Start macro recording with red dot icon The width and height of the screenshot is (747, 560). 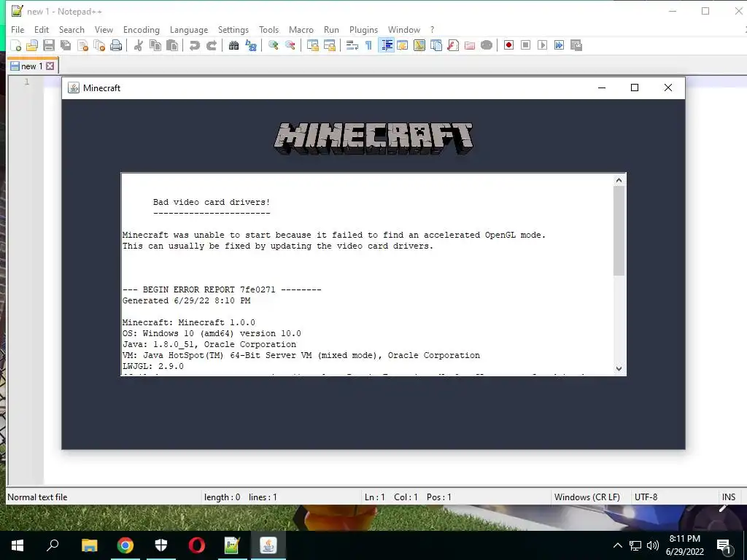pyautogui.click(x=508, y=45)
